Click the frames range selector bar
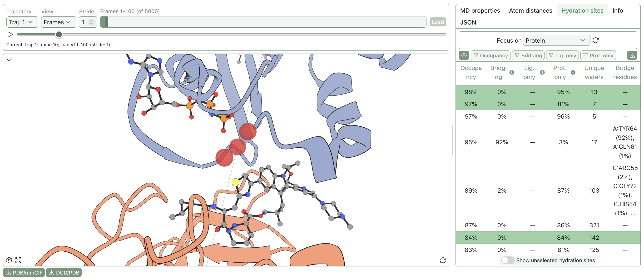Screen dimensions: 644x280 [x=263, y=22]
